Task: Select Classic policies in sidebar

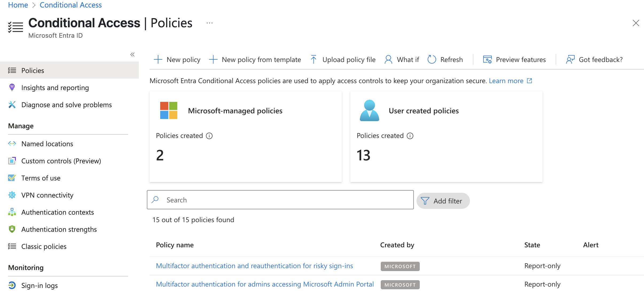Action: point(44,246)
